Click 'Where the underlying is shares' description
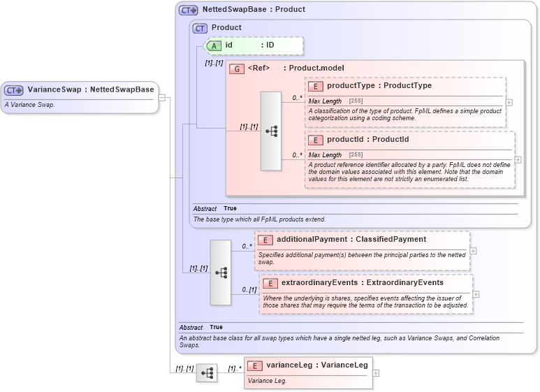 (365, 302)
